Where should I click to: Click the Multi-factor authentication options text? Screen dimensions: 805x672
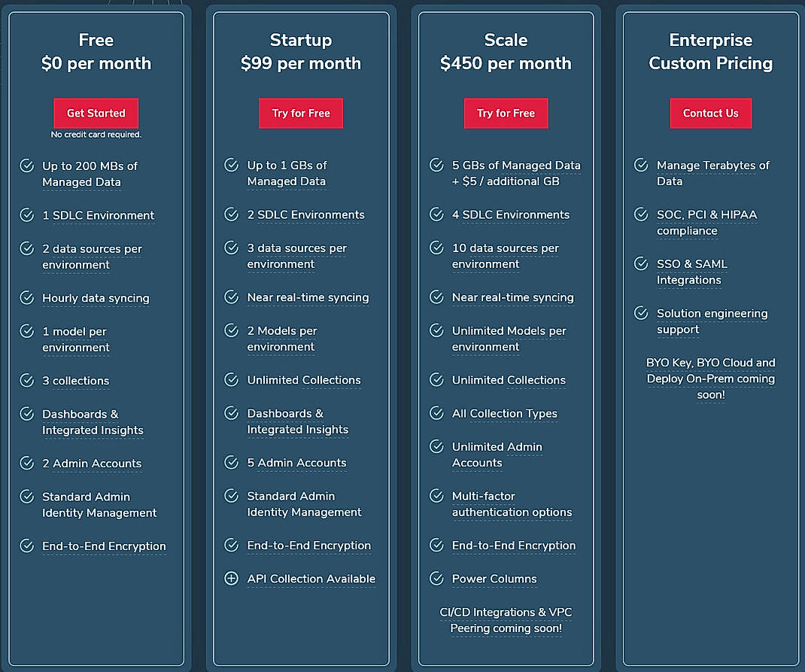512,504
